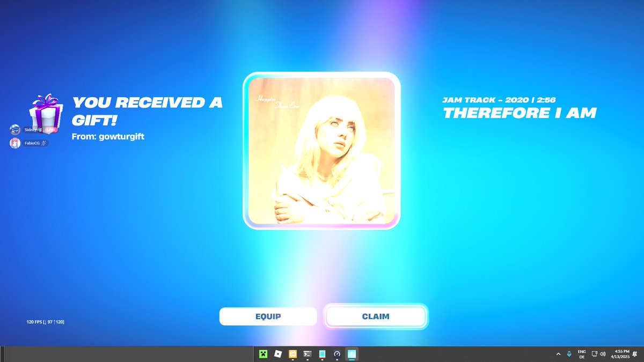Viewport: 644px width, 362px height.
Task: Open the terminal icon in taskbar
Action: click(308, 354)
